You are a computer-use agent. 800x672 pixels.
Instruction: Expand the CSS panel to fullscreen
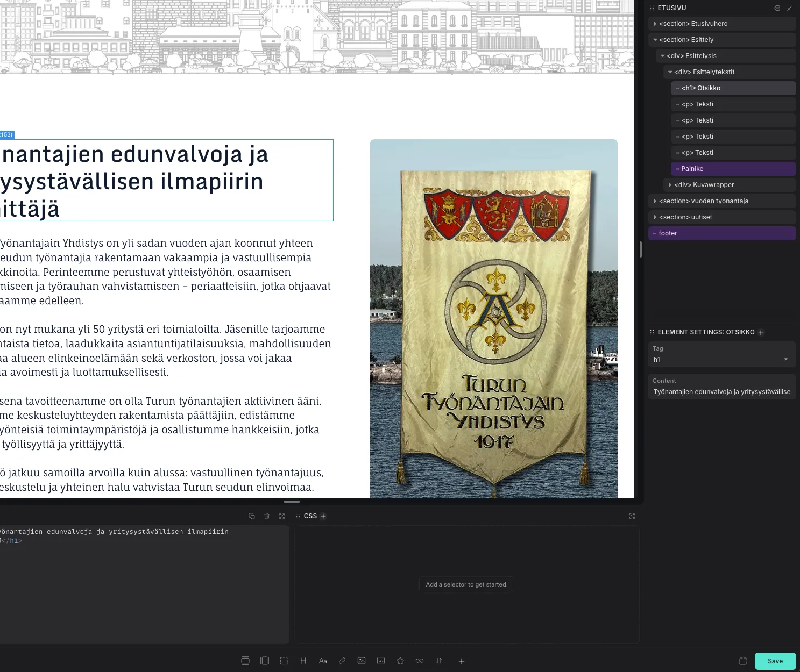[x=632, y=516]
